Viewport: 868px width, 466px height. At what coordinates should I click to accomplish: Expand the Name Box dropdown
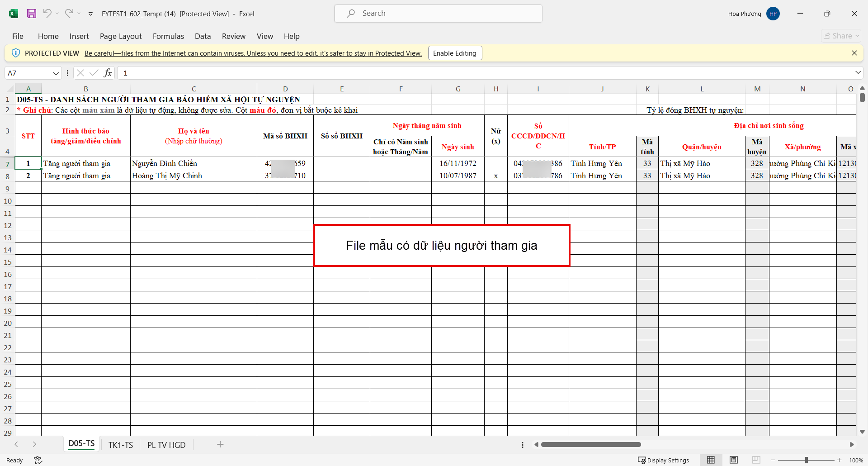tap(56, 73)
